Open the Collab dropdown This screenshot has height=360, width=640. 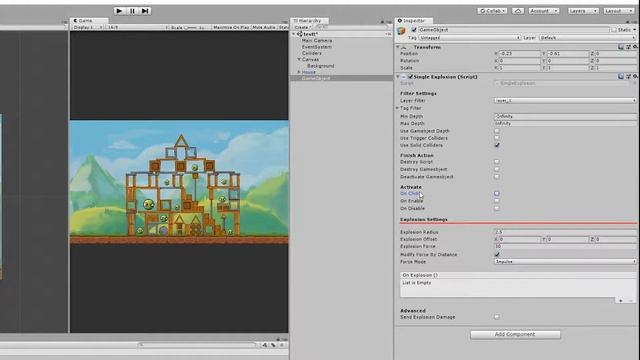pos(492,11)
